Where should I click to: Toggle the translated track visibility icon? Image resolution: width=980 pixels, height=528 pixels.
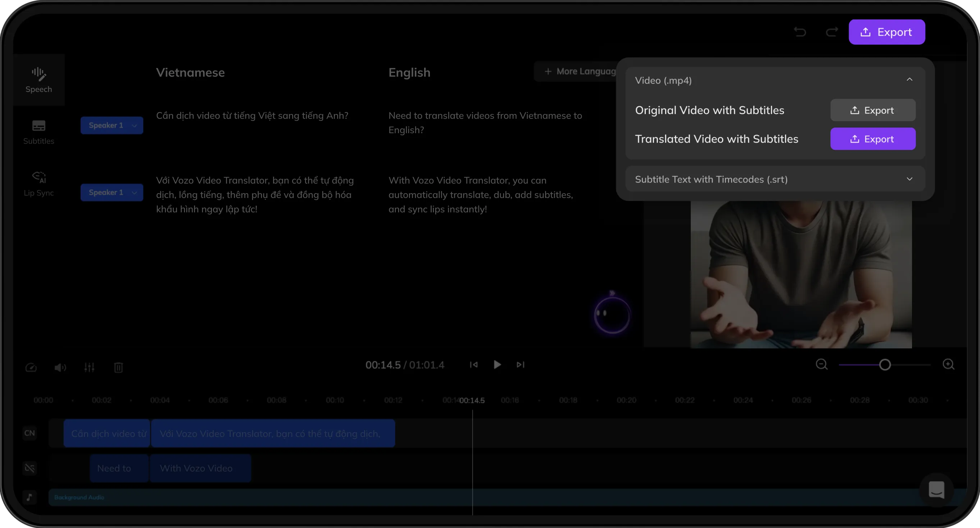(30, 468)
